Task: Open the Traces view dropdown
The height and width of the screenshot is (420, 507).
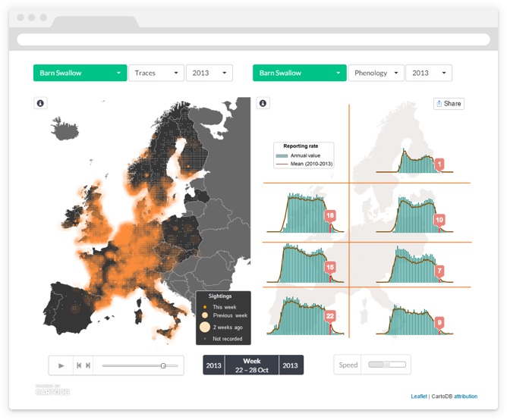Action: click(x=156, y=73)
